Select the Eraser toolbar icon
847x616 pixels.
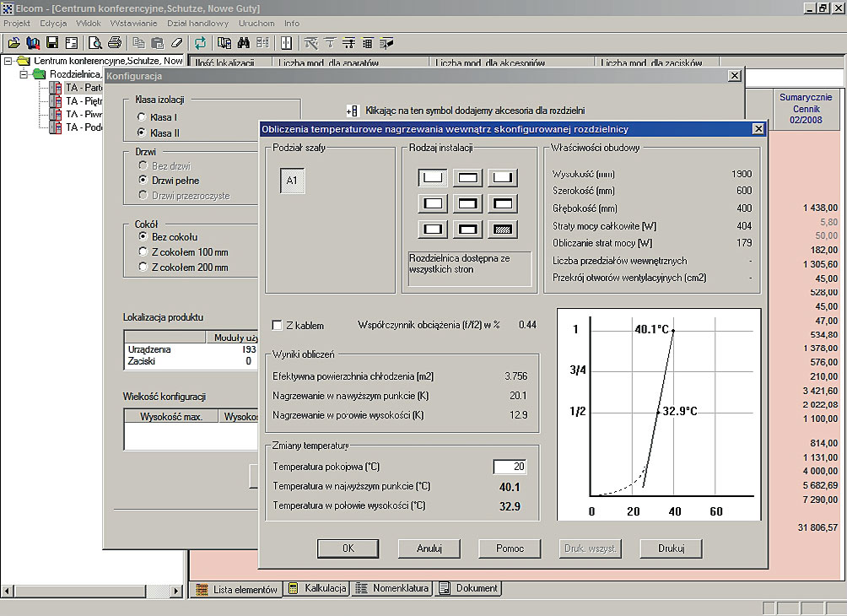pyautogui.click(x=177, y=42)
